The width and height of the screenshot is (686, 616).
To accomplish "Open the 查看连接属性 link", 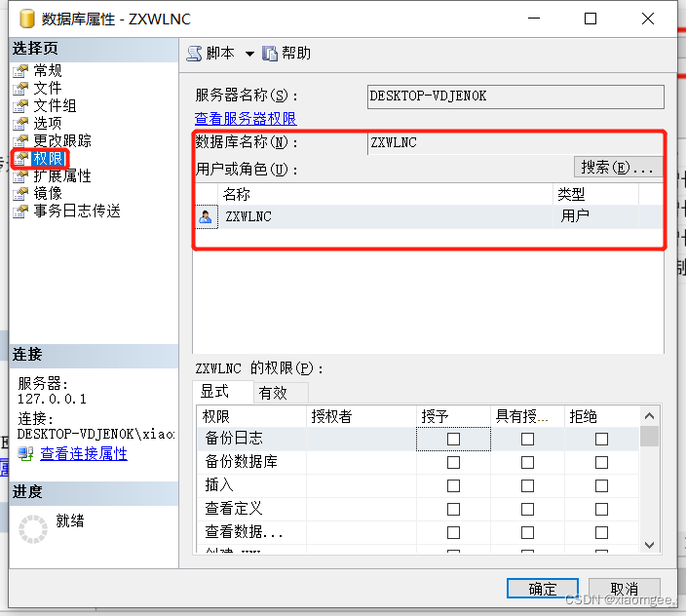I will tap(84, 453).
